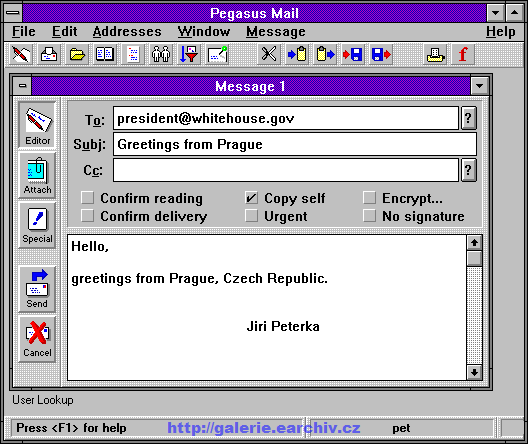Enable the Confirm reading checkbox
This screenshot has width=528, height=444.
[87, 198]
